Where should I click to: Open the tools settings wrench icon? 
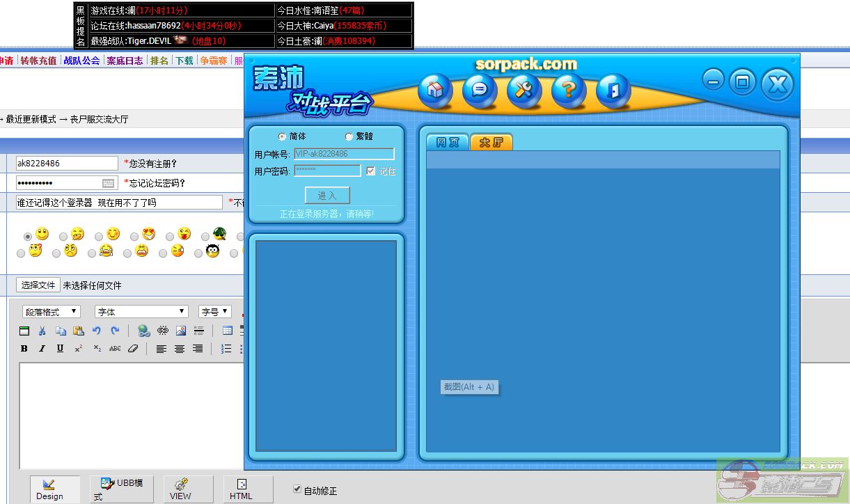(524, 90)
